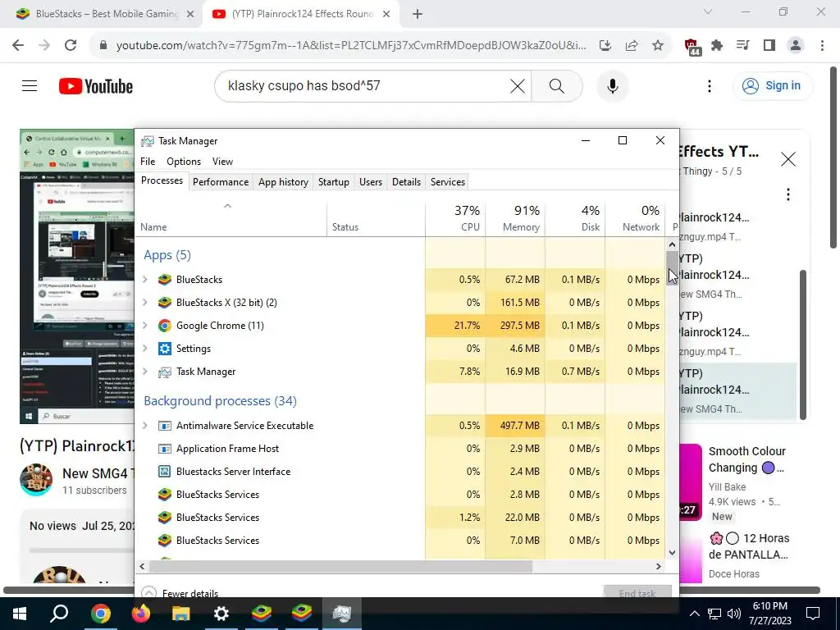Switch to the Services tab

(x=448, y=181)
